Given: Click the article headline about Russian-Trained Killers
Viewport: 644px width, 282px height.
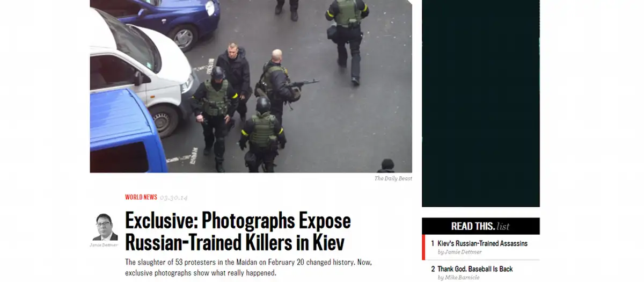Looking at the screenshot, I should tap(238, 232).
